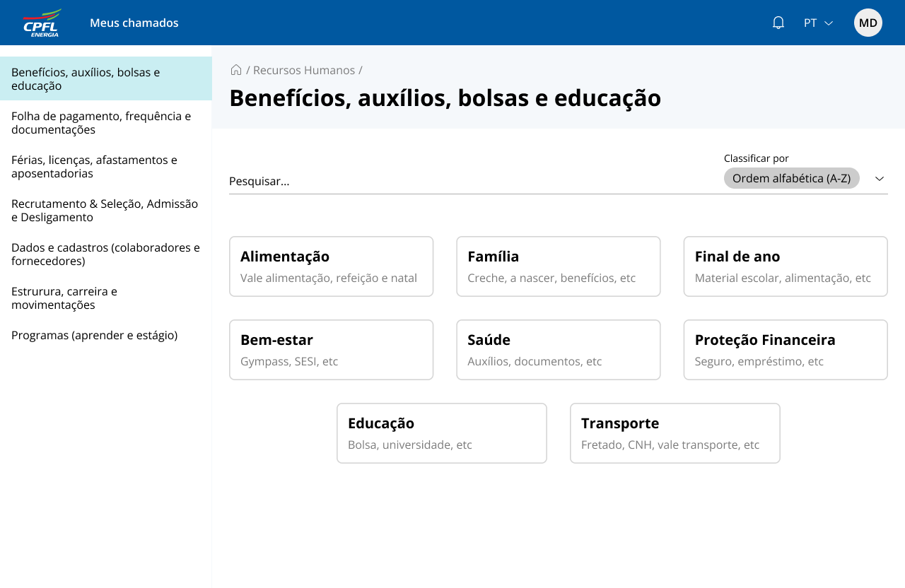The height and width of the screenshot is (588, 905).
Task: Open the Educação card
Action: [x=442, y=433]
